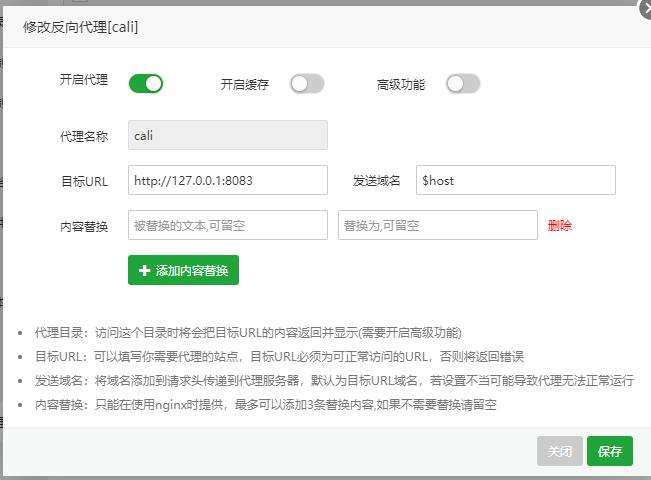Click the help line starting with 目标URL：可以填写
651x480 pixels.
pos(279,357)
